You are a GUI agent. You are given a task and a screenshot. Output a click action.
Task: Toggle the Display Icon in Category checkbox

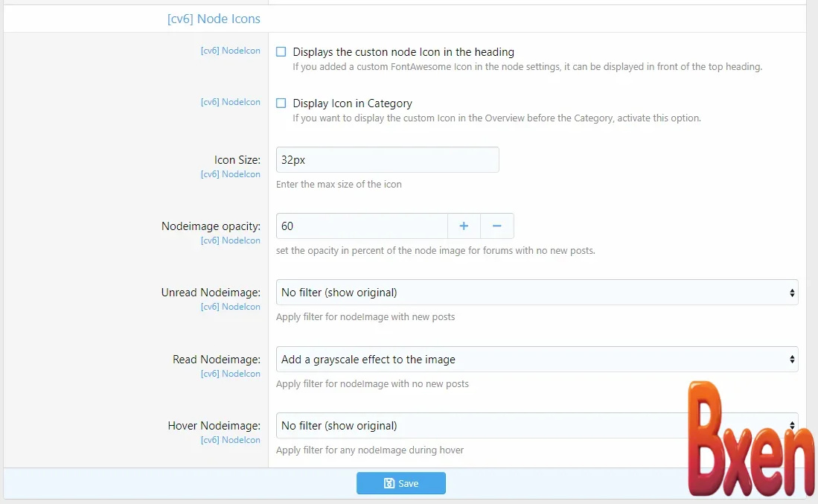pyautogui.click(x=281, y=103)
